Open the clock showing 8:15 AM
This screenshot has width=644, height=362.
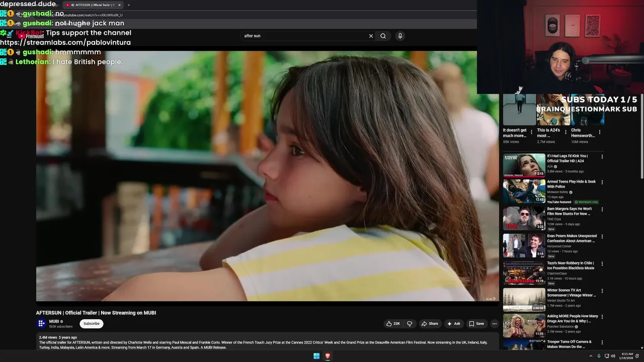pyautogui.click(x=627, y=356)
